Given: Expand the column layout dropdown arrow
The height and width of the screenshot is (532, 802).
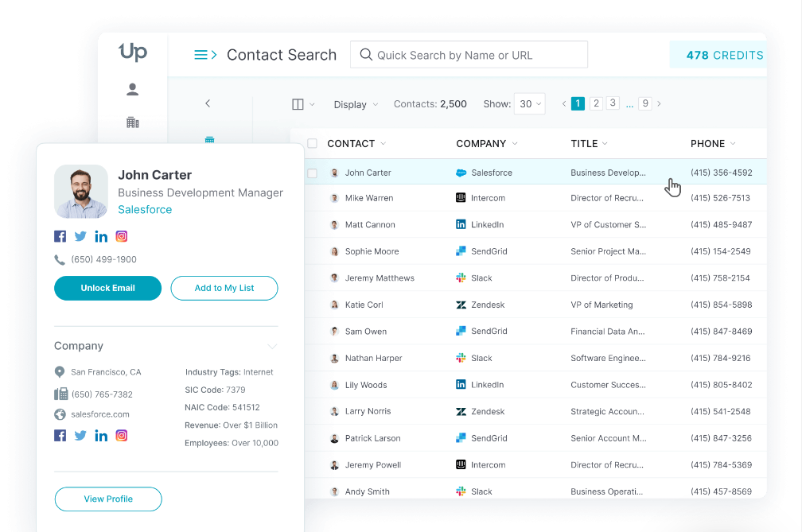Looking at the screenshot, I should pos(312,104).
